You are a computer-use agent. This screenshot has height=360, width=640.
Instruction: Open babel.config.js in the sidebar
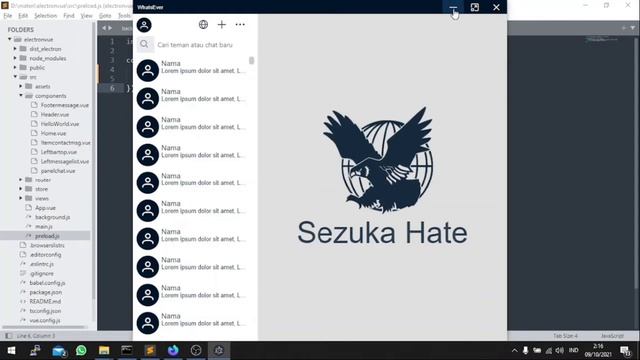(x=47, y=282)
